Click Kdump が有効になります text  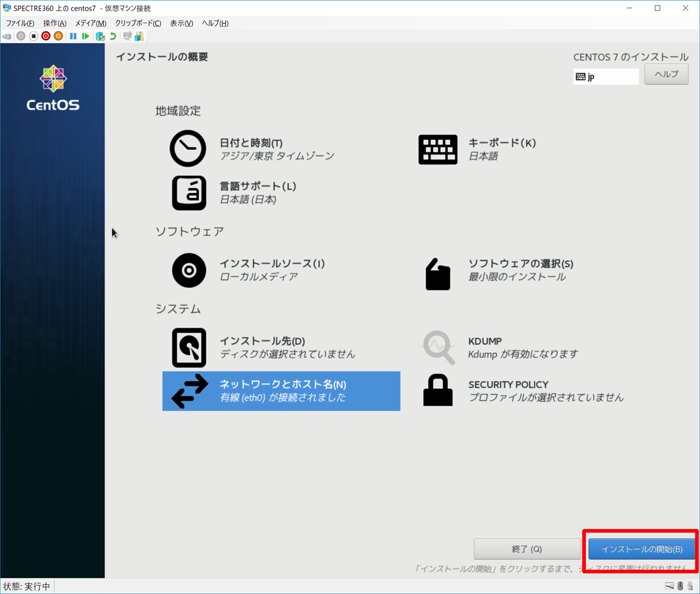[x=523, y=354]
